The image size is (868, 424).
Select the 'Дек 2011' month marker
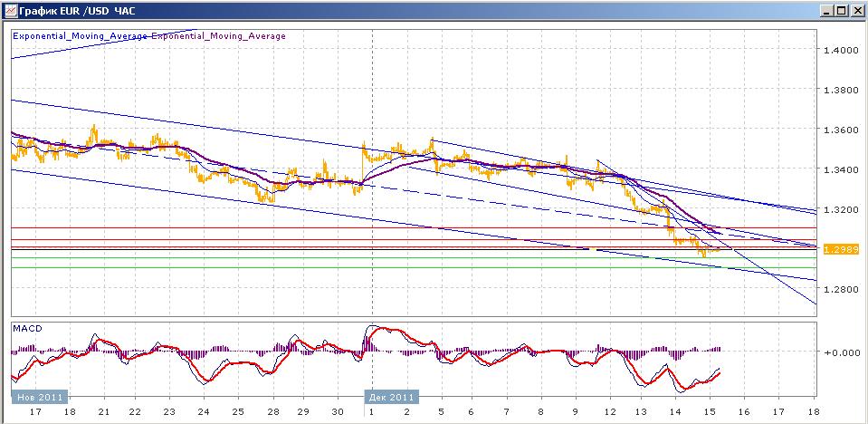click(391, 397)
